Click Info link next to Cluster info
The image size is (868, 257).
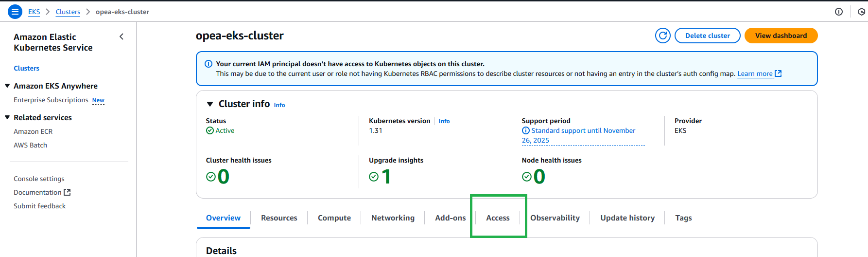279,105
